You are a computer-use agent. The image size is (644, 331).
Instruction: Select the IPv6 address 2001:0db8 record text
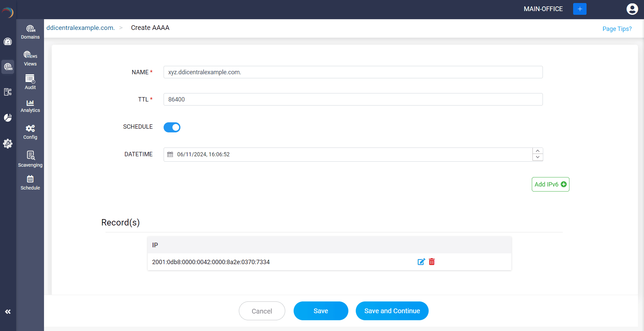[211, 262]
